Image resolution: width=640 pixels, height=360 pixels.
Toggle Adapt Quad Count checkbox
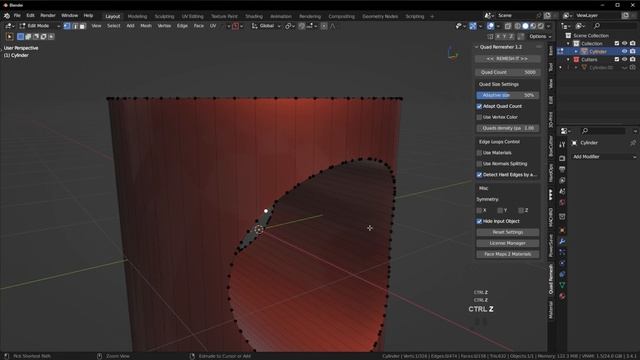479,107
